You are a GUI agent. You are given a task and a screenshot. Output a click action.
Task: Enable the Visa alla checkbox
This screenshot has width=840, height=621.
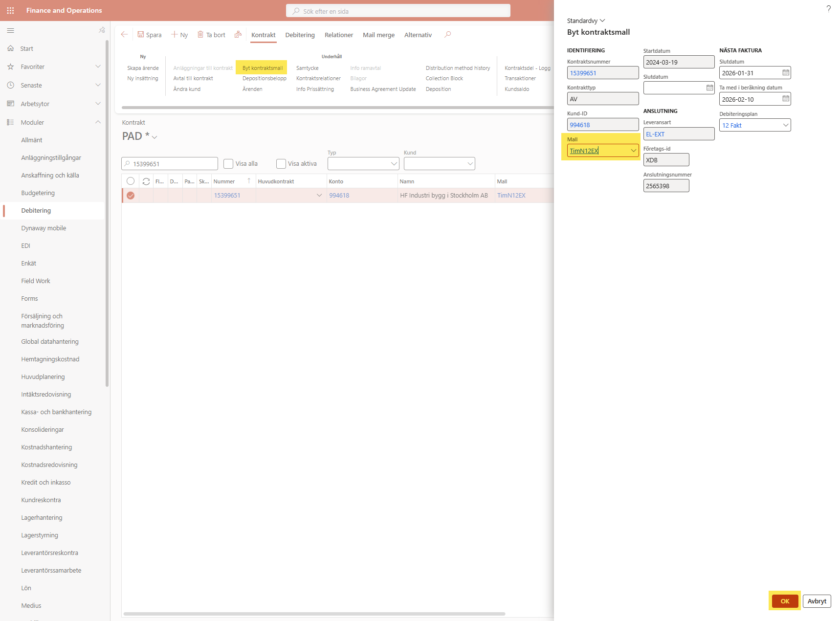tap(228, 164)
